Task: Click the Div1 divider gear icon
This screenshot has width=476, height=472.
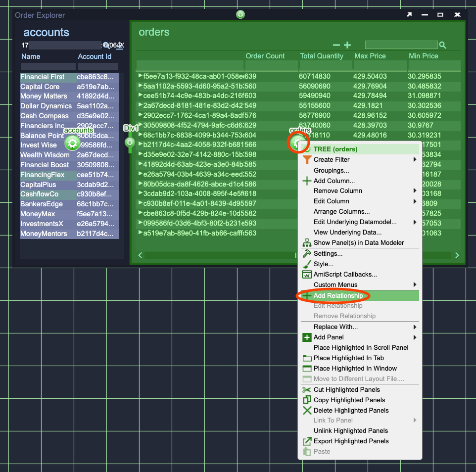Action: tap(130, 142)
